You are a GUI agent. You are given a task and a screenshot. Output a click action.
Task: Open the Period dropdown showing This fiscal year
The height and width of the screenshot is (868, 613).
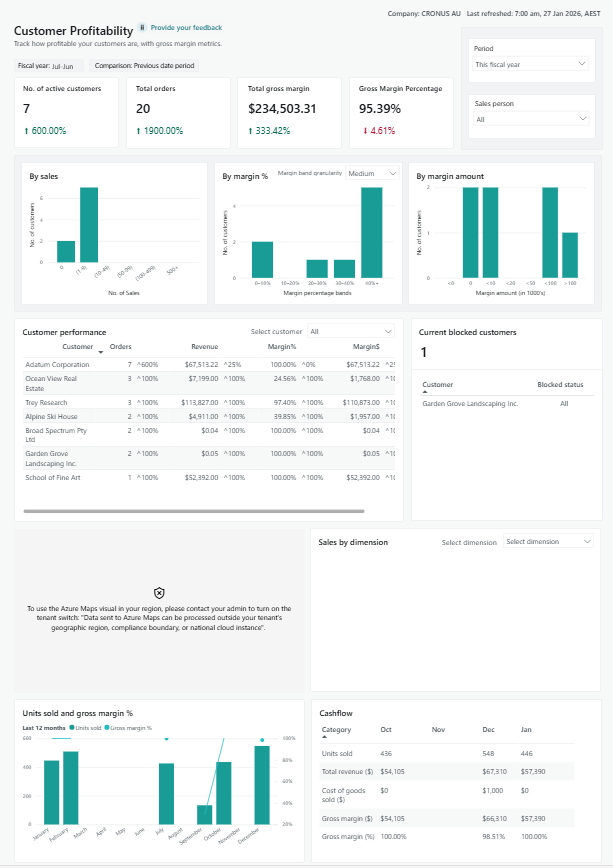[530, 64]
